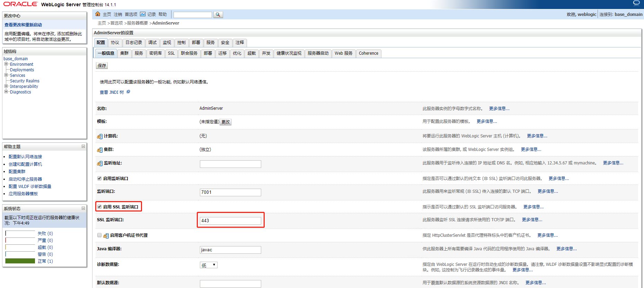The height and width of the screenshot is (288, 644).
Task: Enable the 启用客户机证书代理 checkbox
Action: click(x=99, y=235)
